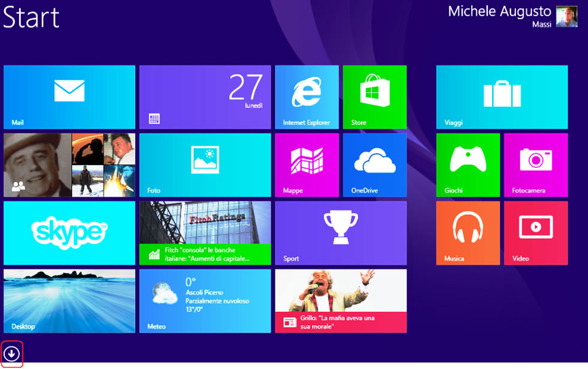Click the user profile picture
Image resolution: width=588 pixels, height=369 pixels.
[x=566, y=17]
